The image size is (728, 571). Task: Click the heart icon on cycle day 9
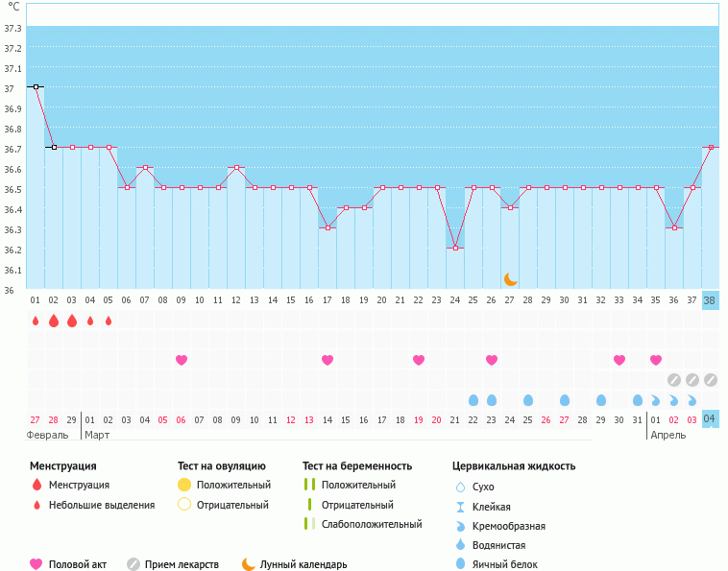tap(181, 360)
